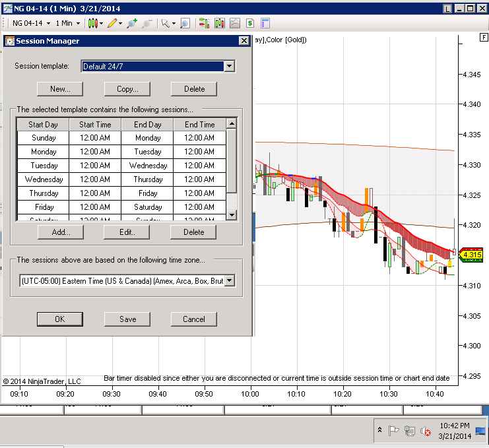Click the green dollar sign toolbar icon
The image size is (489, 448).
tap(250, 23)
